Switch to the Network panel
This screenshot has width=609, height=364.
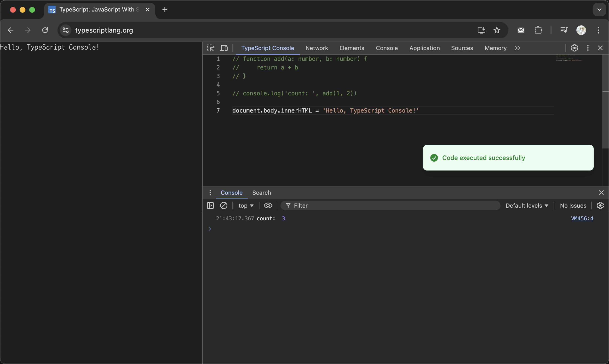316,48
